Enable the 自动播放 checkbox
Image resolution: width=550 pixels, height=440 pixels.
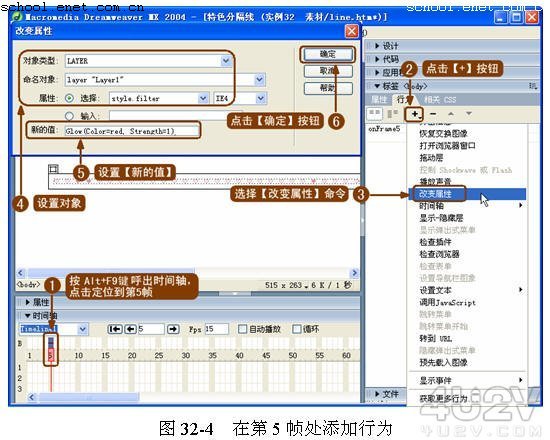[242, 329]
